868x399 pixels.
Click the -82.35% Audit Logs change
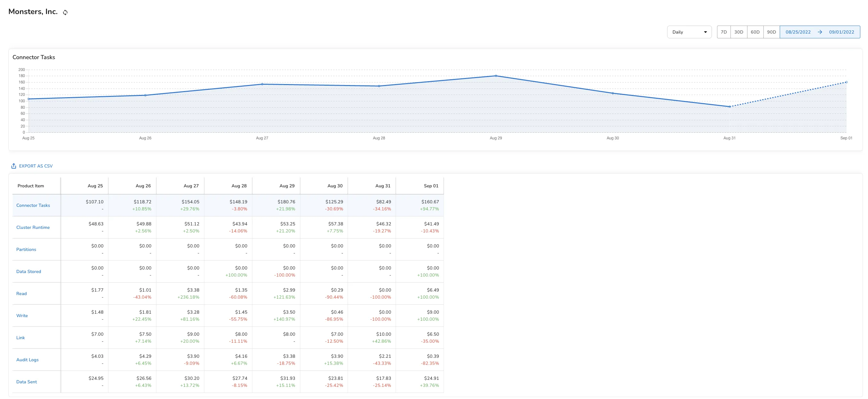tap(430, 363)
